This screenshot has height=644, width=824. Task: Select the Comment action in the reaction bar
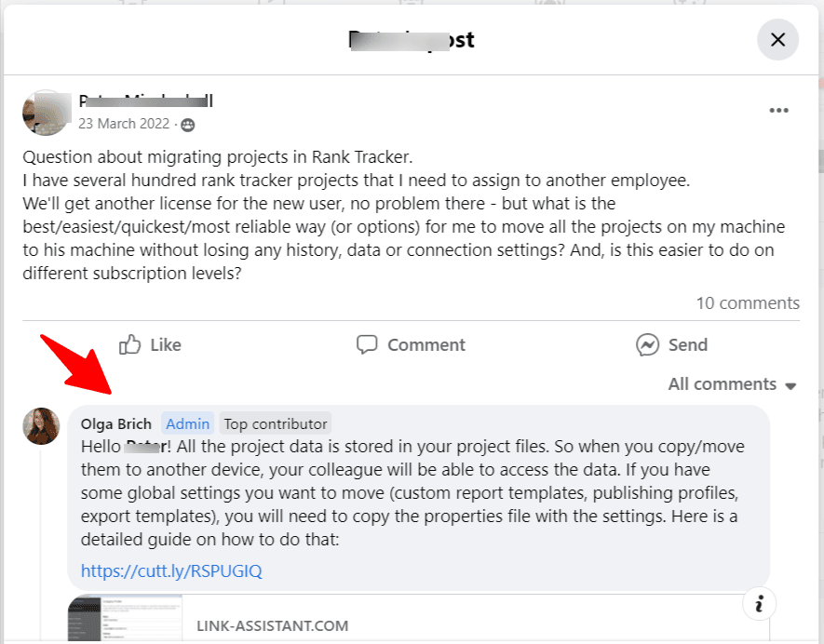click(410, 344)
